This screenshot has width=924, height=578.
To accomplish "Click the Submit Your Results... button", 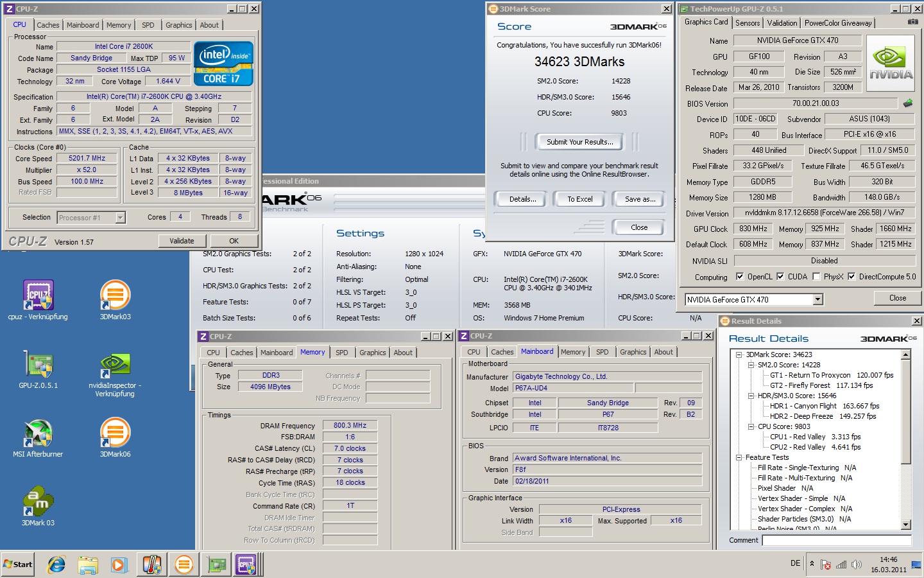I will pos(580,142).
